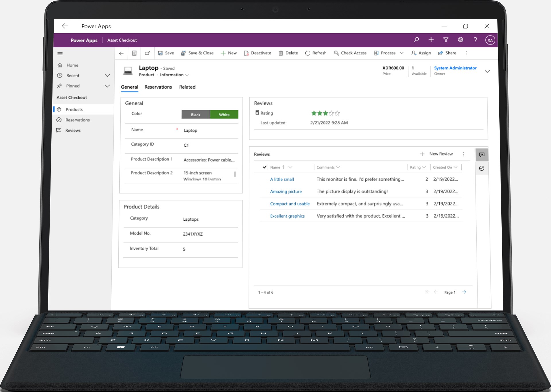Click the Deactivate record icon
This screenshot has height=392, width=551.
pos(246,53)
